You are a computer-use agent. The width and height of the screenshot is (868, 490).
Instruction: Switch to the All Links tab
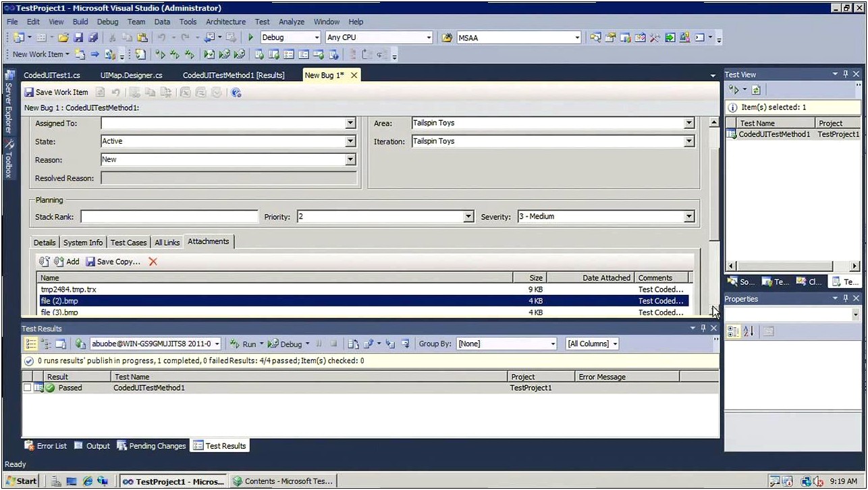click(x=167, y=242)
